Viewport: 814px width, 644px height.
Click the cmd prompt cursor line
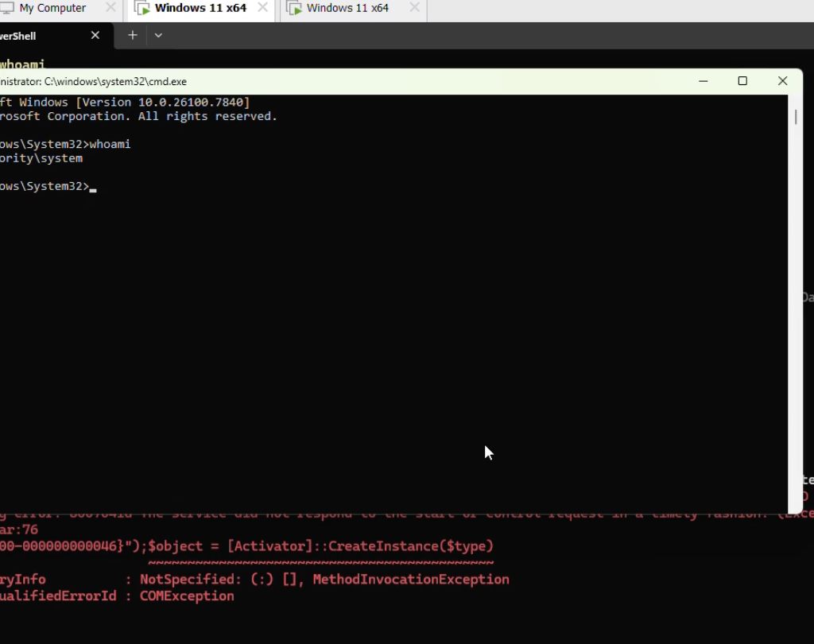(x=48, y=187)
